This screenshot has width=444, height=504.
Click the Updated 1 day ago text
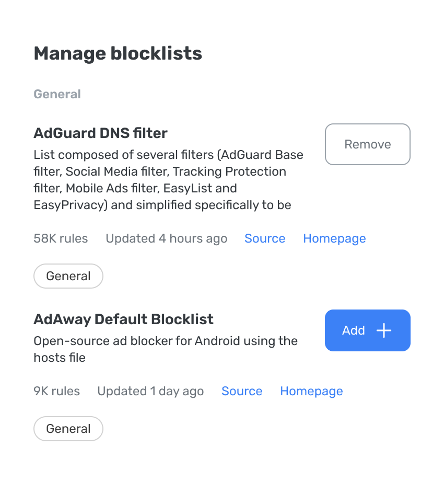point(150,391)
